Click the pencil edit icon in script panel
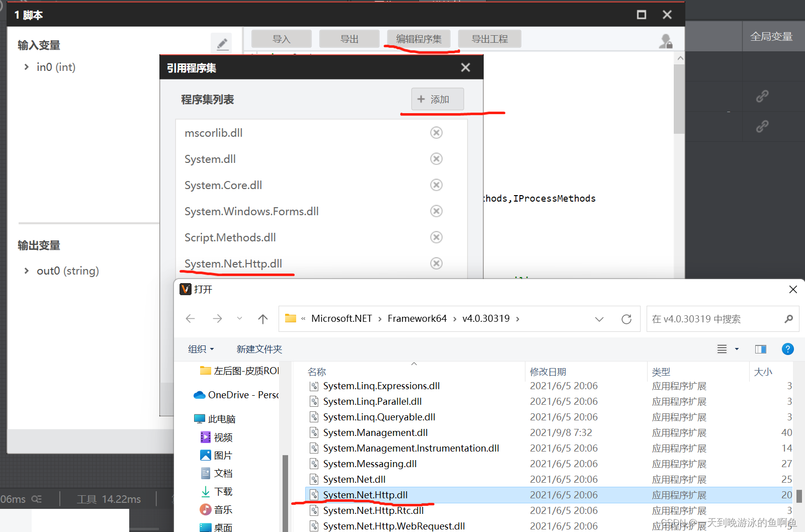 pyautogui.click(x=222, y=43)
